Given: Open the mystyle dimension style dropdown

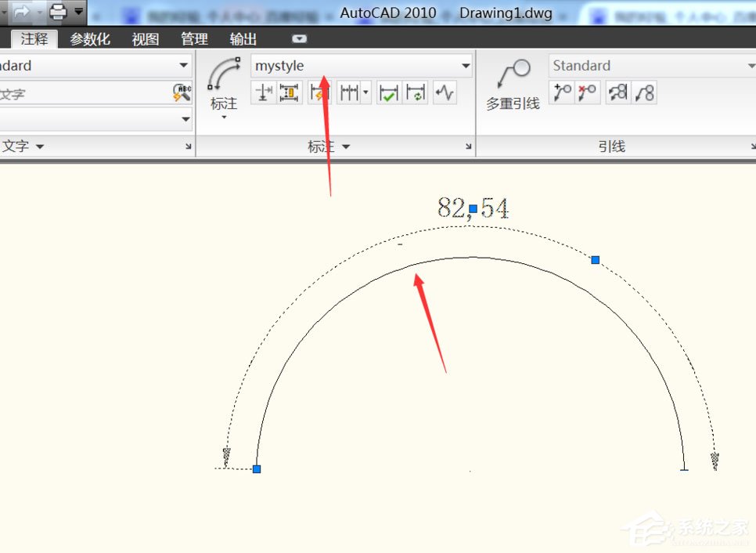Looking at the screenshot, I should pos(466,66).
